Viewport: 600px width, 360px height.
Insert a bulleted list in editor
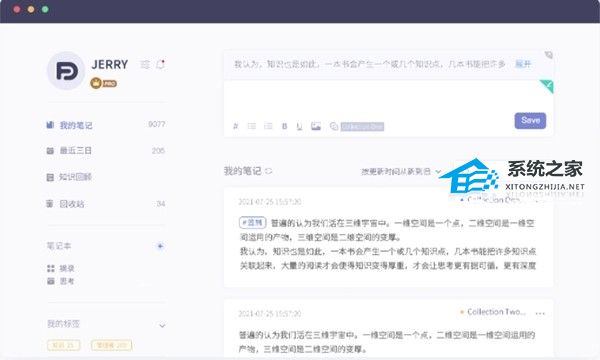pyautogui.click(x=252, y=126)
